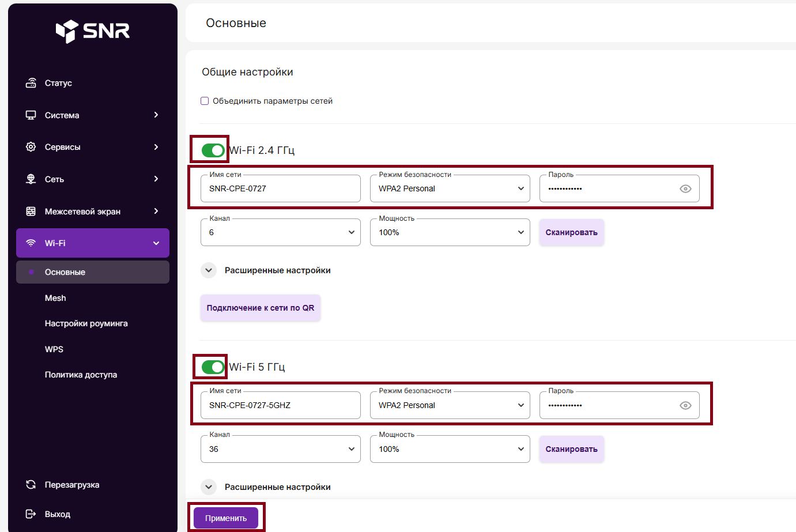This screenshot has height=532, width=796.
Task: Open the channel 36 dropdown
Action: [280, 449]
